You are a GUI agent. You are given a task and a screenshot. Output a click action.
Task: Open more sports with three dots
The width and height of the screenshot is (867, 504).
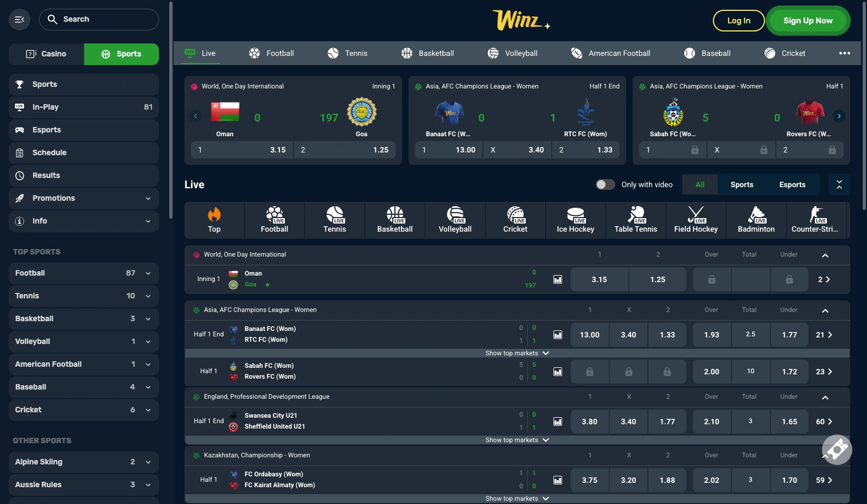click(x=845, y=53)
